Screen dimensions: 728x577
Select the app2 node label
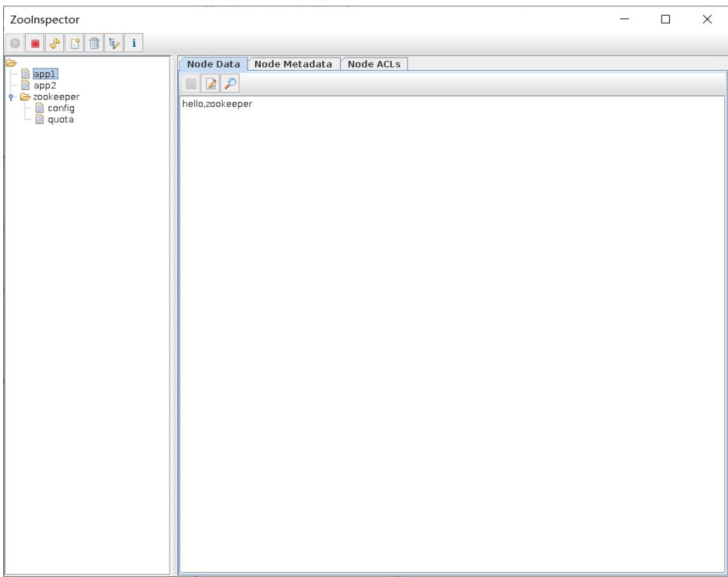click(44, 85)
